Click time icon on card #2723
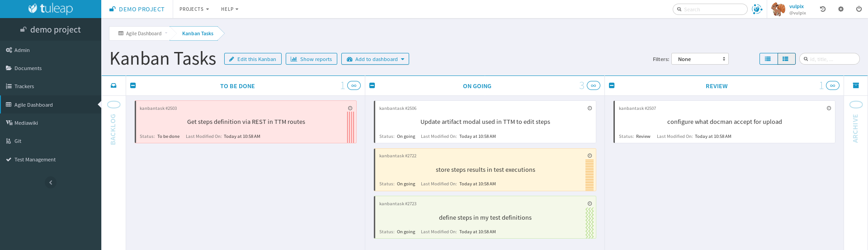 click(x=590, y=203)
